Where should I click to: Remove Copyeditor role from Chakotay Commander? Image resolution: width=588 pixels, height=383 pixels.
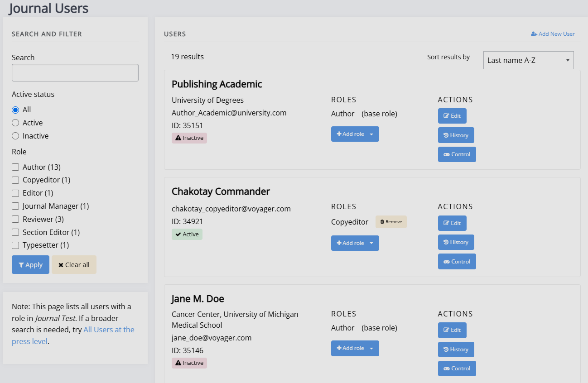click(391, 222)
